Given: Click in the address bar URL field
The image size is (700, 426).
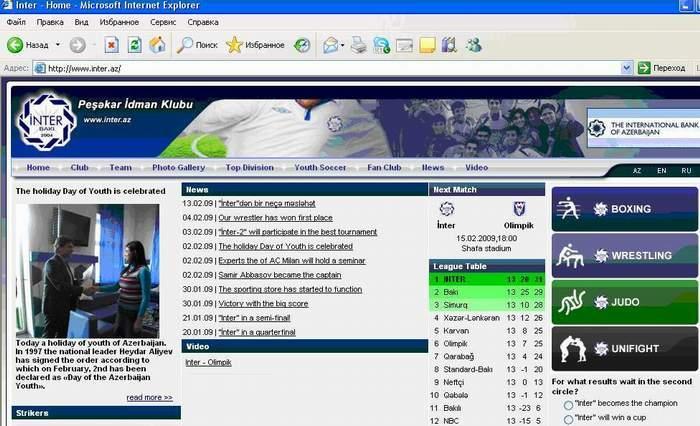Looking at the screenshot, I should (330, 68).
